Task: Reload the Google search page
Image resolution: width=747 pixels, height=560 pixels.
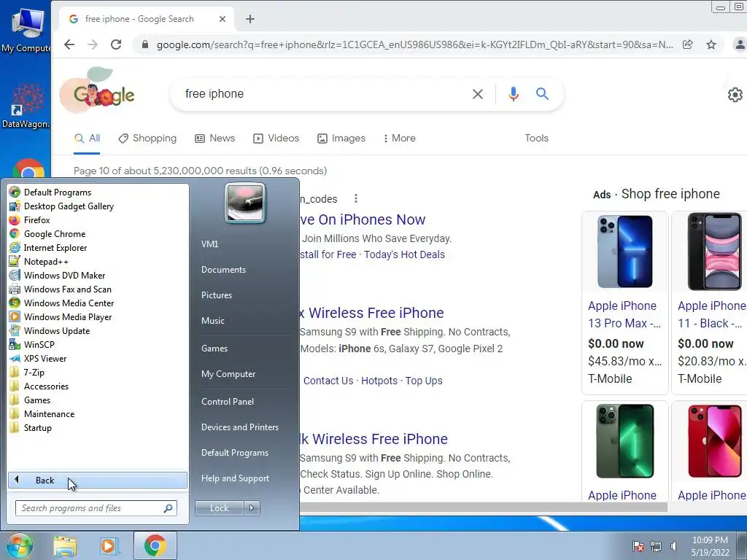Action: pos(116,44)
